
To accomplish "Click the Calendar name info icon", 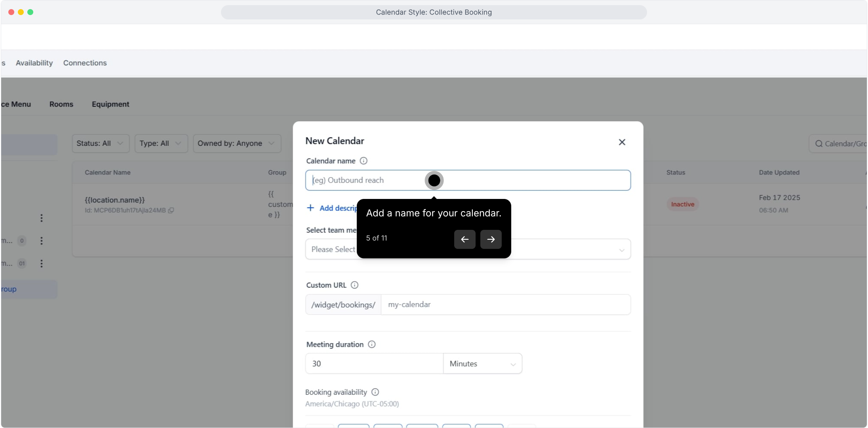I will tap(363, 161).
